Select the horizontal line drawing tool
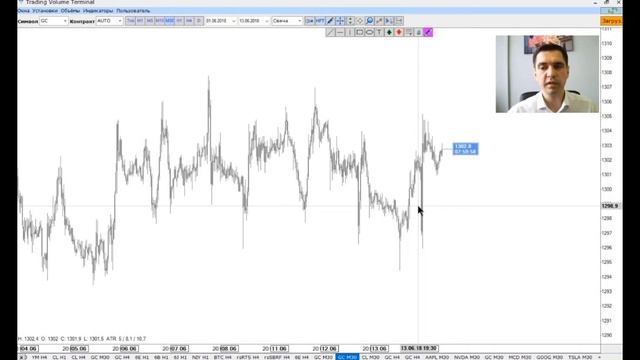The image size is (640, 360). [x=340, y=32]
